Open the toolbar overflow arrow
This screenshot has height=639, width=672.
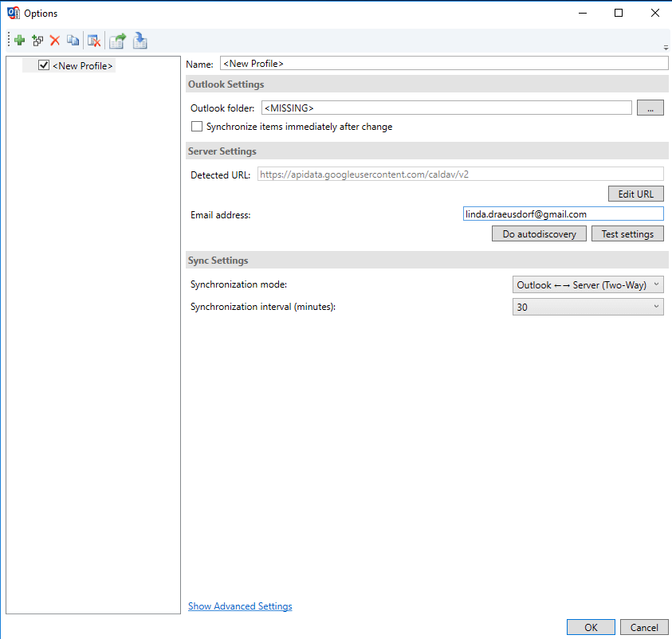click(x=666, y=48)
